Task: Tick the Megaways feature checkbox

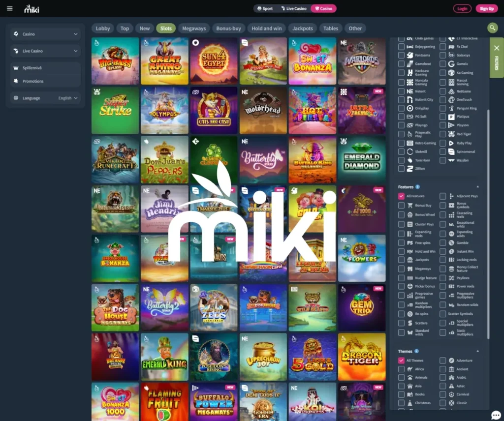Action: tap(401, 269)
